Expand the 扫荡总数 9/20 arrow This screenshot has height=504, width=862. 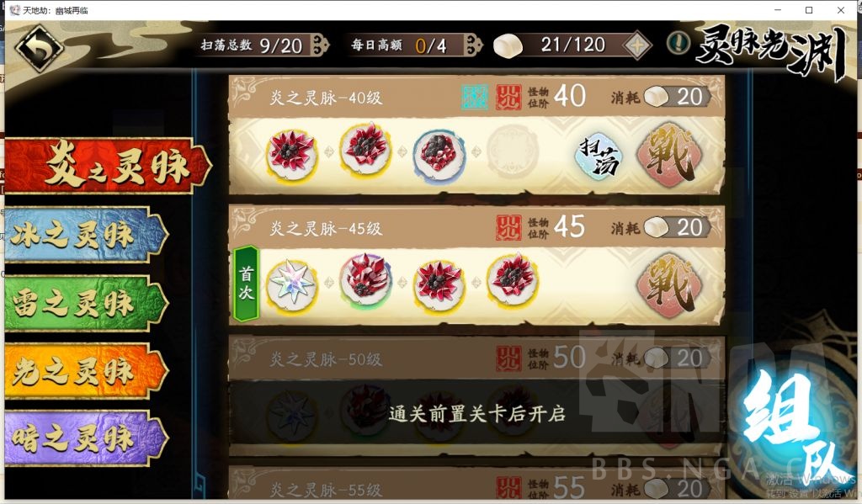click(319, 45)
